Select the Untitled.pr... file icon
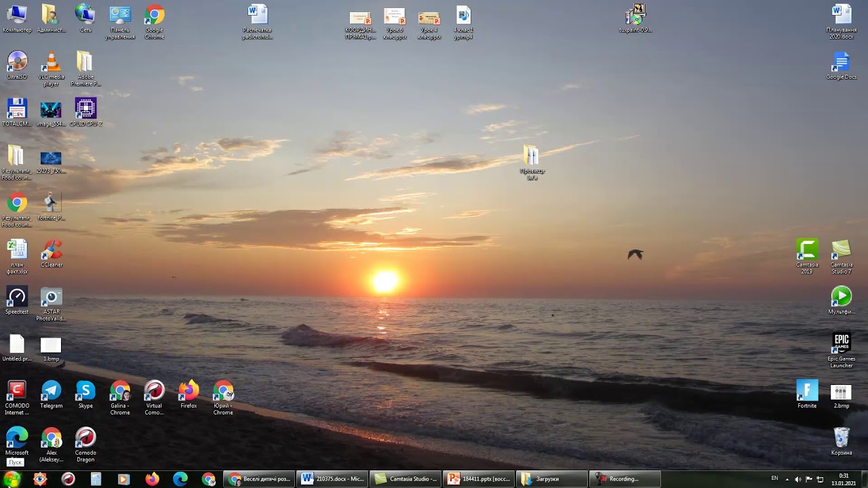 tap(17, 348)
